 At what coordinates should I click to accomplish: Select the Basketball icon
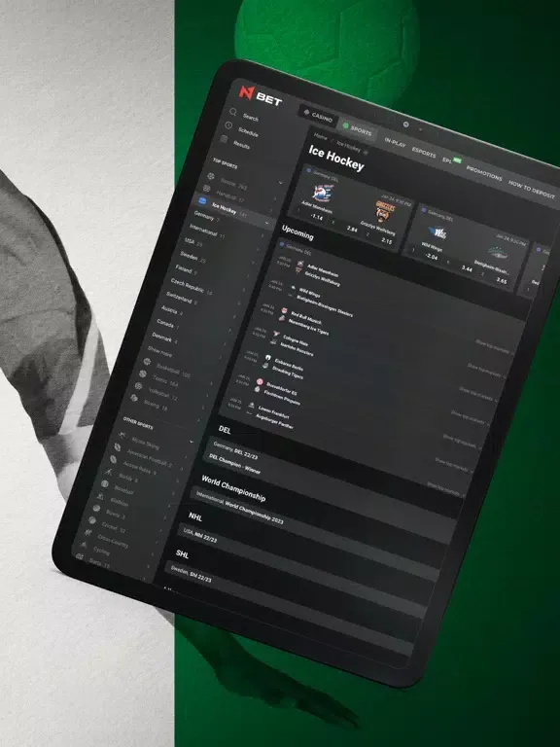click(x=147, y=362)
